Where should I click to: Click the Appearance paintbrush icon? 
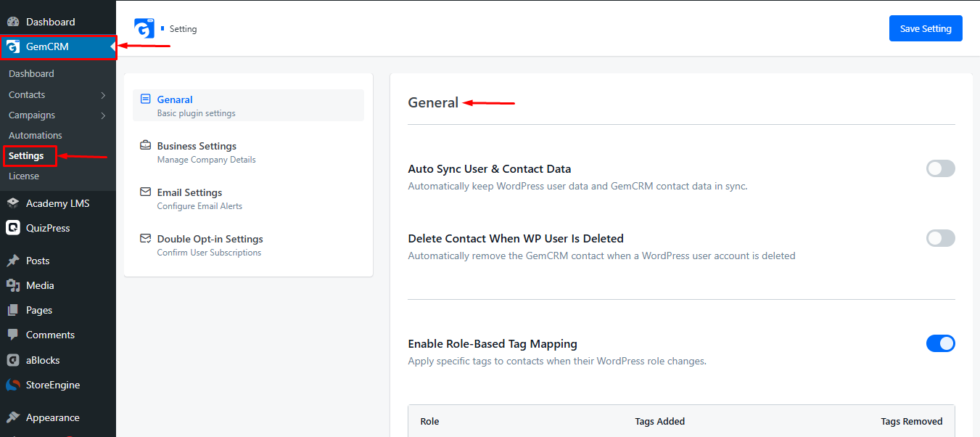13,417
